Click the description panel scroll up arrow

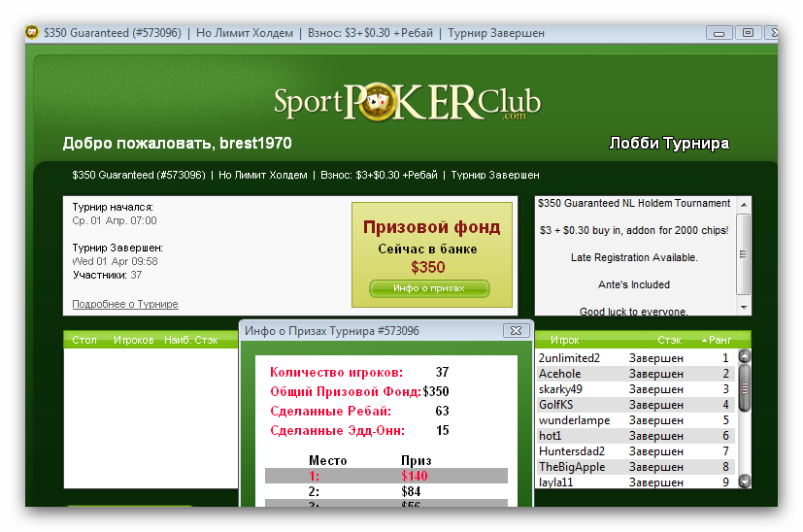tap(744, 204)
